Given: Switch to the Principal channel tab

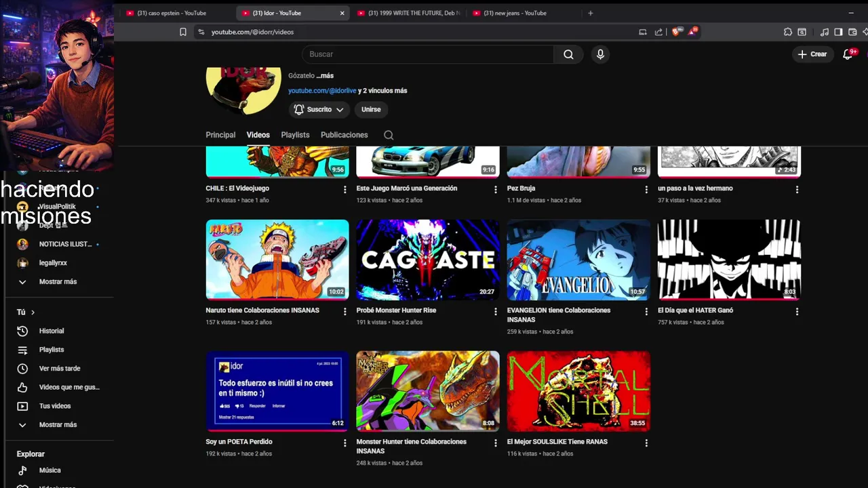Looking at the screenshot, I should click(220, 135).
